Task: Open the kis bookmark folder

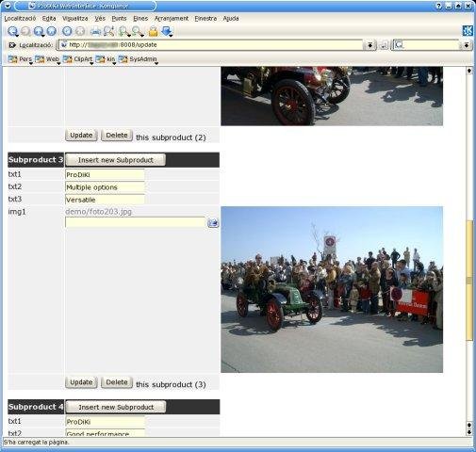Action: pyautogui.click(x=106, y=59)
